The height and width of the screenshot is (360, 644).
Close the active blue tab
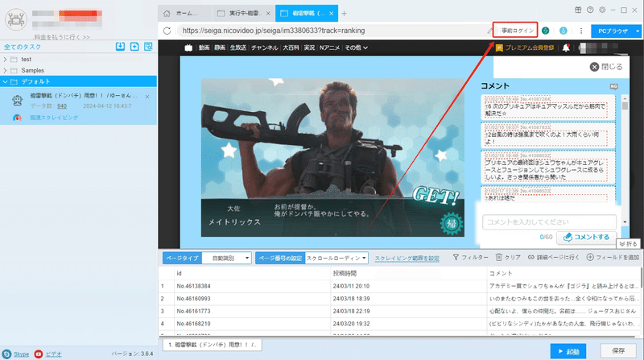click(x=331, y=14)
